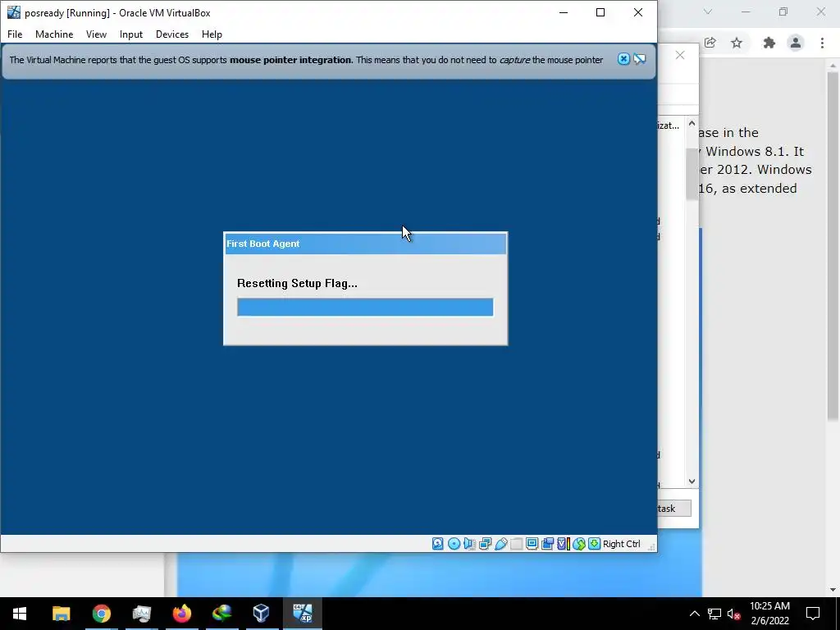
Task: Click the Resetting Setup Flag progress bar
Action: click(x=365, y=307)
